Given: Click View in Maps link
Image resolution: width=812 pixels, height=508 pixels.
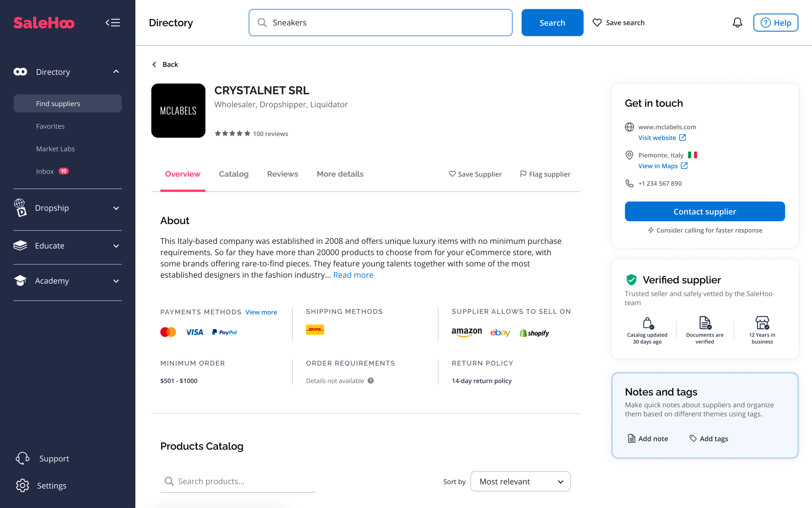Looking at the screenshot, I should [663, 166].
